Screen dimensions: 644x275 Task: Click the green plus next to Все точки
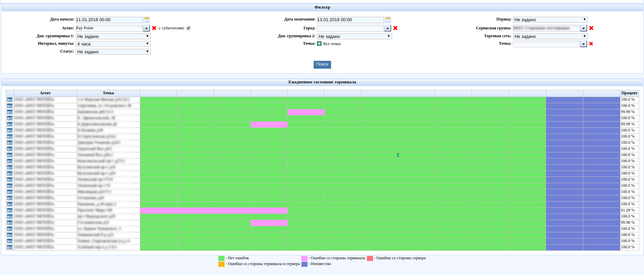(319, 43)
